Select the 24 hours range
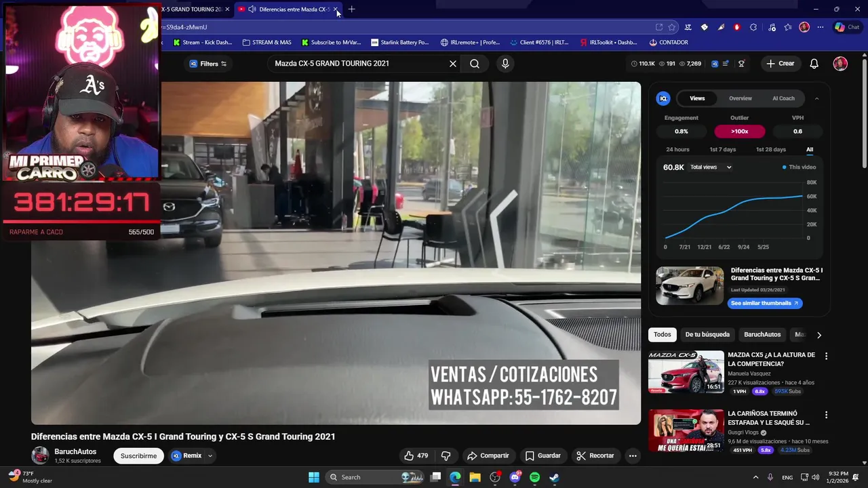The image size is (868, 488). click(677, 150)
